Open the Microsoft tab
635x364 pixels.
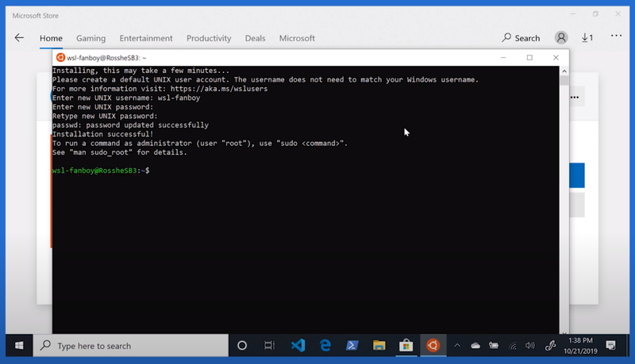tap(297, 38)
